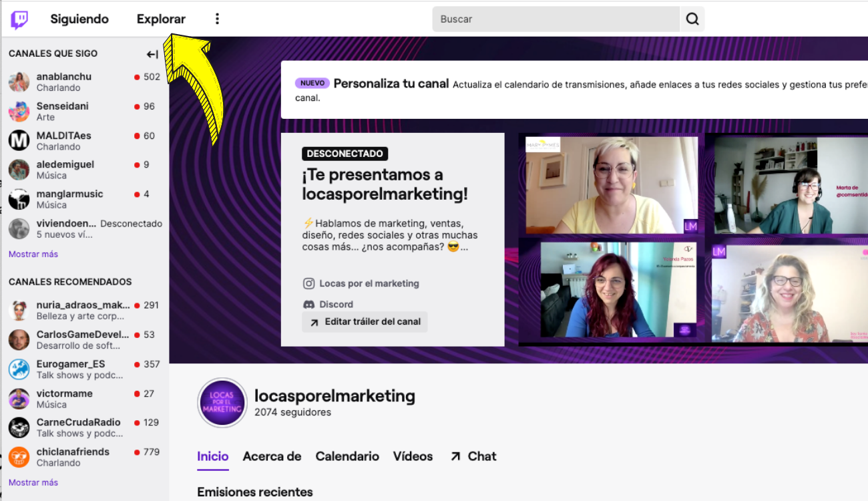Expand followed channels with Mostrar más
Image resolution: width=868 pixels, height=501 pixels.
click(33, 254)
